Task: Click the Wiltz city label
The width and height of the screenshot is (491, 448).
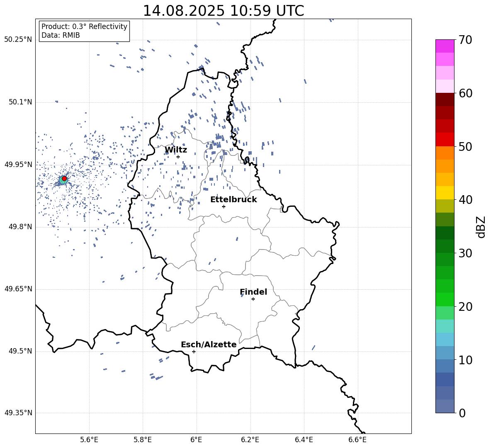Action: pos(176,150)
